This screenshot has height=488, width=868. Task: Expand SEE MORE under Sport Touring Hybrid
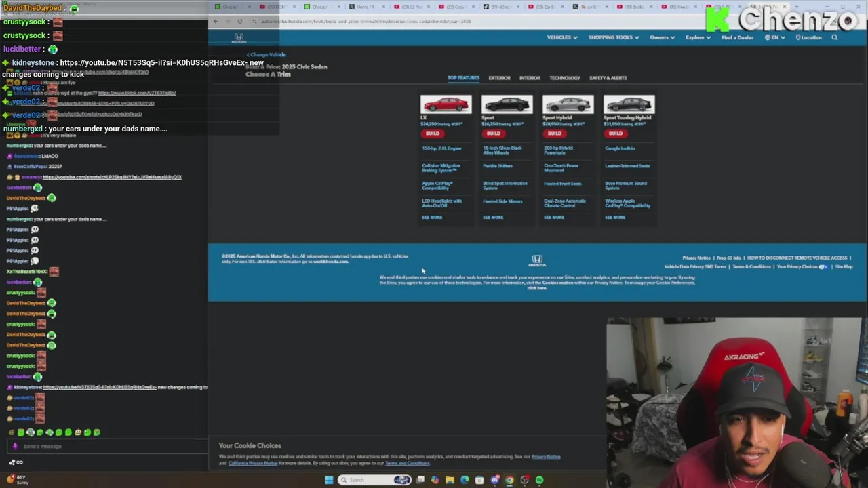pyautogui.click(x=615, y=218)
